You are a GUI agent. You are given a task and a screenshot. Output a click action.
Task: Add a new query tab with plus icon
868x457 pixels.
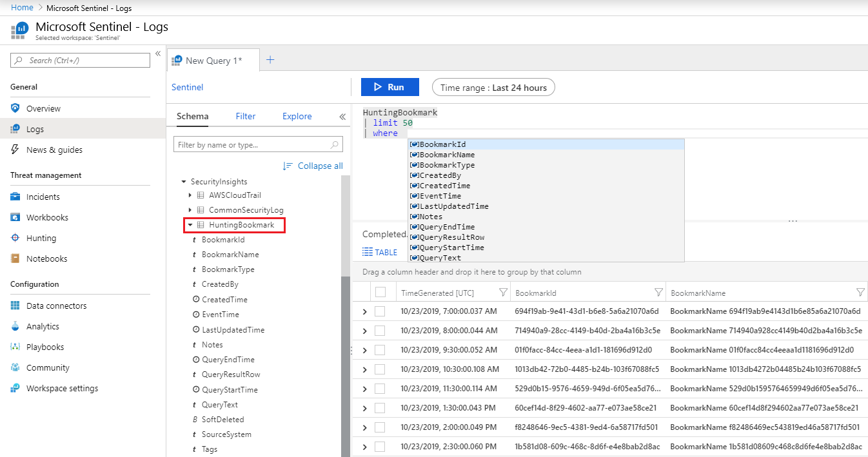270,60
